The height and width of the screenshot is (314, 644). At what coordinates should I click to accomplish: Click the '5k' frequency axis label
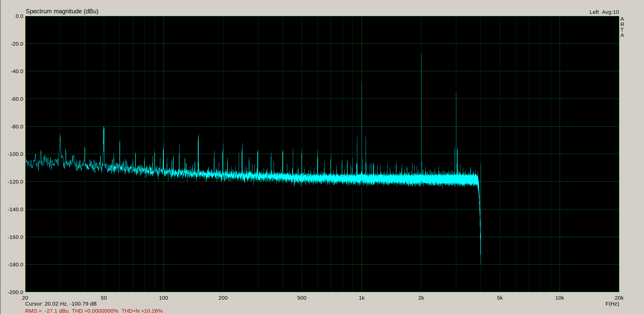(x=500, y=298)
